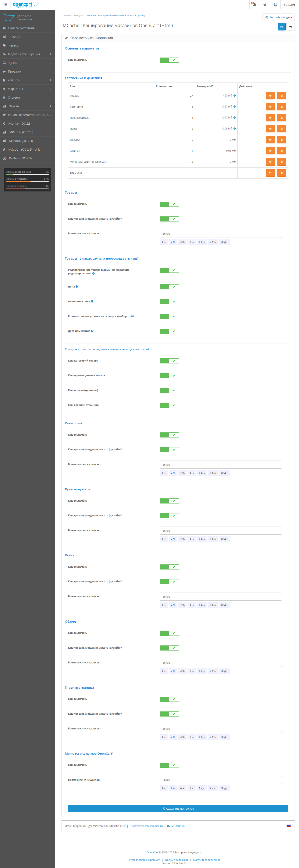
Task: Delete cache for Главная row
Action: coord(281,151)
